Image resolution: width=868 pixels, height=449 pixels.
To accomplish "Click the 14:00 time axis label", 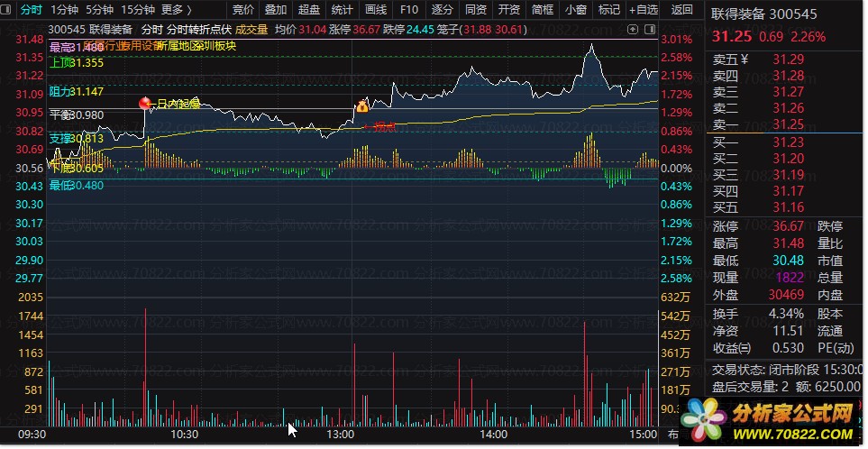I will (494, 434).
